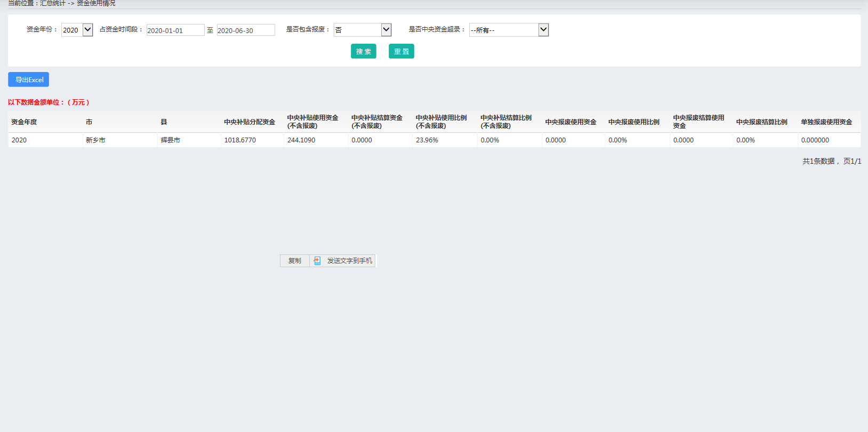Click the 1018.6770 allocated funds value
868x432 pixels.
tap(240, 140)
